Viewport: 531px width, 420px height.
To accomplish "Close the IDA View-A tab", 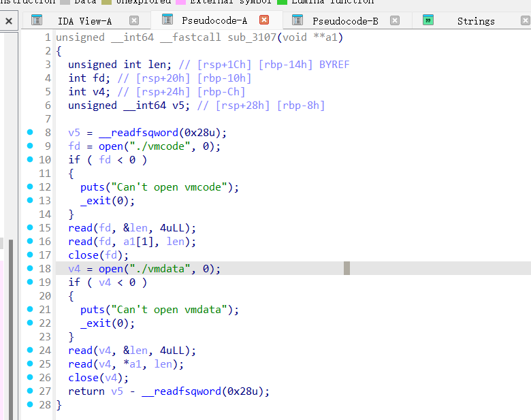I will point(134,20).
